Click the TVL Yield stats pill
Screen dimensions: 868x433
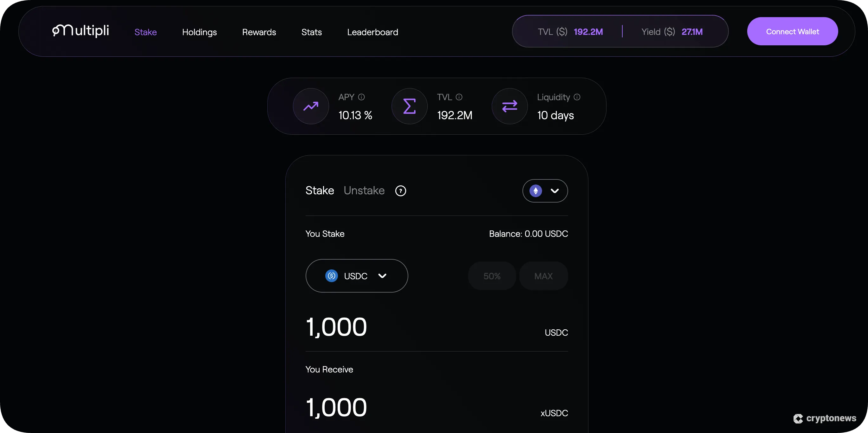[x=620, y=31]
